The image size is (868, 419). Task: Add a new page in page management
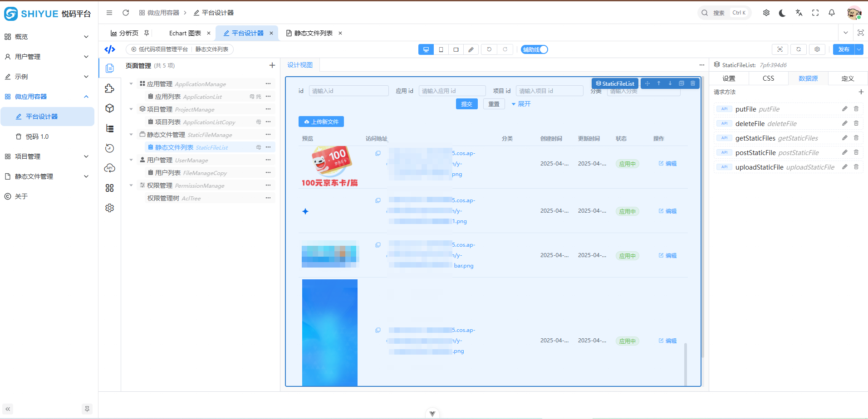tap(272, 65)
